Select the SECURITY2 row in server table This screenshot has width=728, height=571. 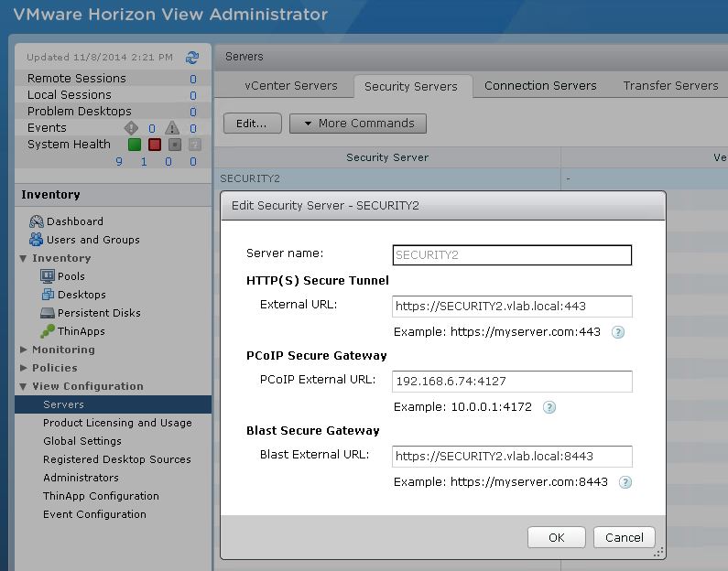click(471, 178)
